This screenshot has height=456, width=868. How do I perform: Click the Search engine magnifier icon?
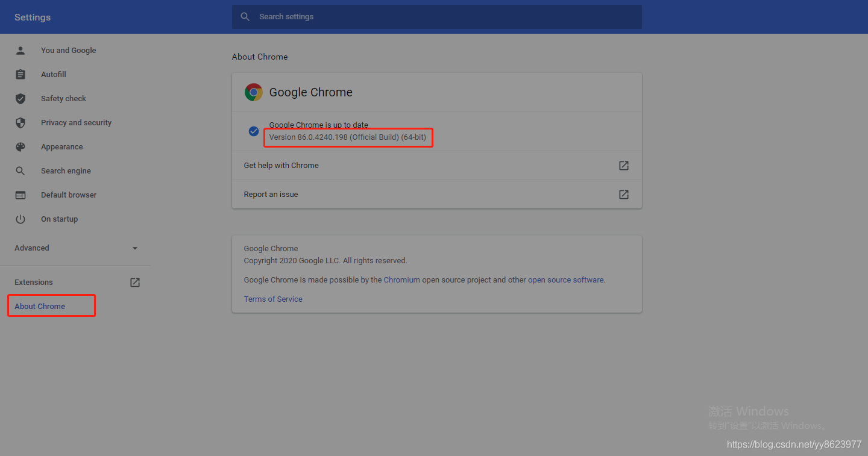click(x=20, y=170)
